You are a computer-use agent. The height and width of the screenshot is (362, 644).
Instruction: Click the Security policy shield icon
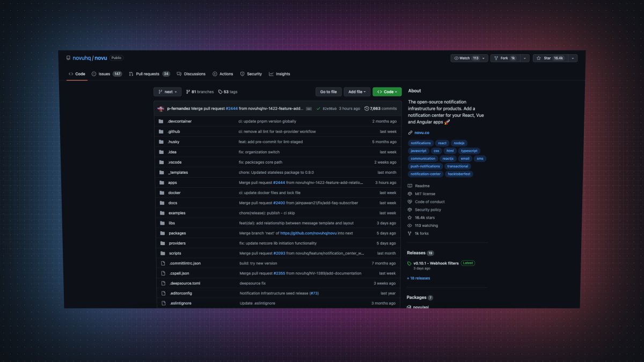409,210
